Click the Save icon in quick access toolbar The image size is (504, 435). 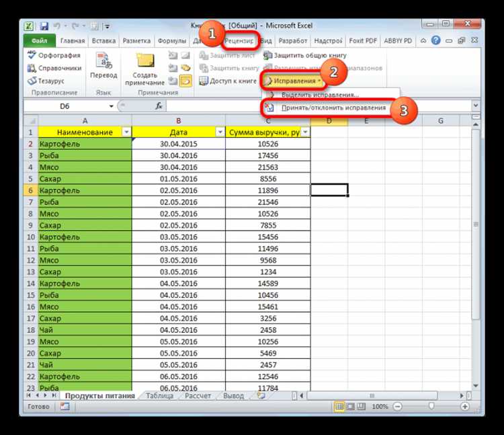click(44, 26)
